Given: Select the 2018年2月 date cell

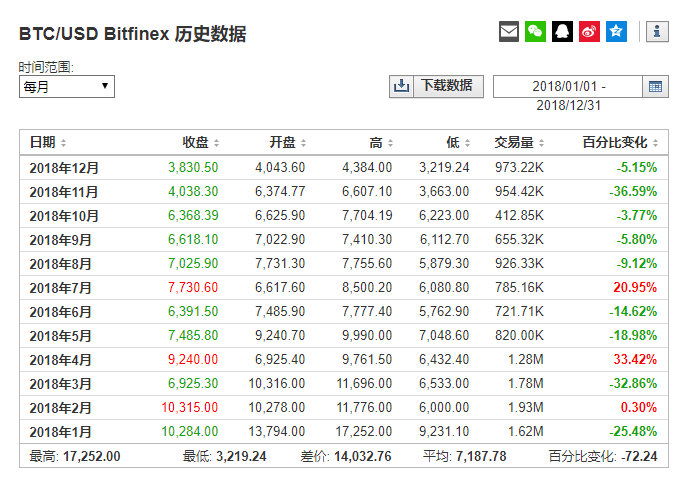Looking at the screenshot, I should point(60,407).
